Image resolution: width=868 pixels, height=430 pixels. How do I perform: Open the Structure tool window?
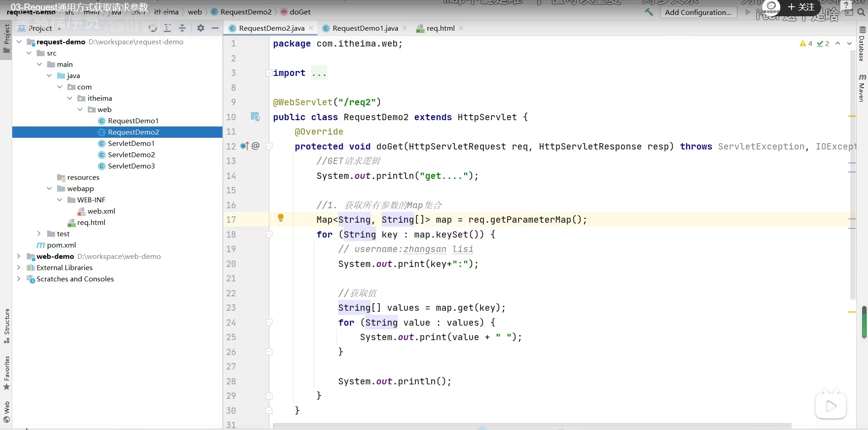[7, 326]
